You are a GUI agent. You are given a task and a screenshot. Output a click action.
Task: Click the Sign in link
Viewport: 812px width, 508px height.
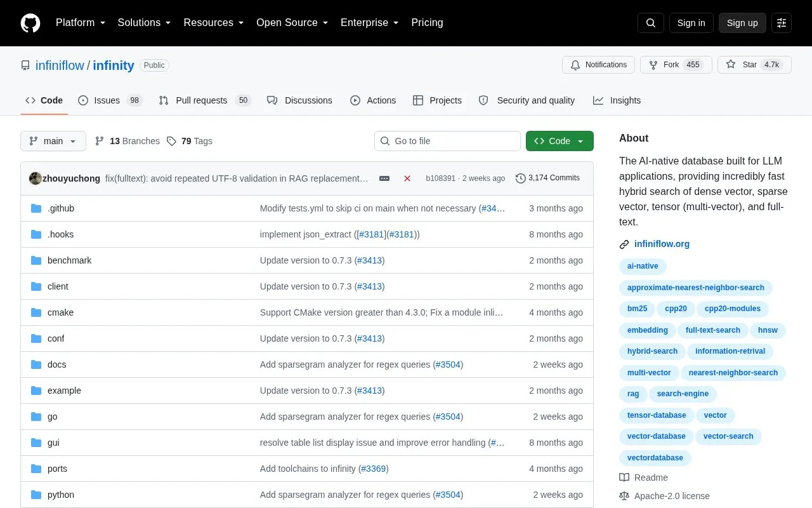coord(691,23)
